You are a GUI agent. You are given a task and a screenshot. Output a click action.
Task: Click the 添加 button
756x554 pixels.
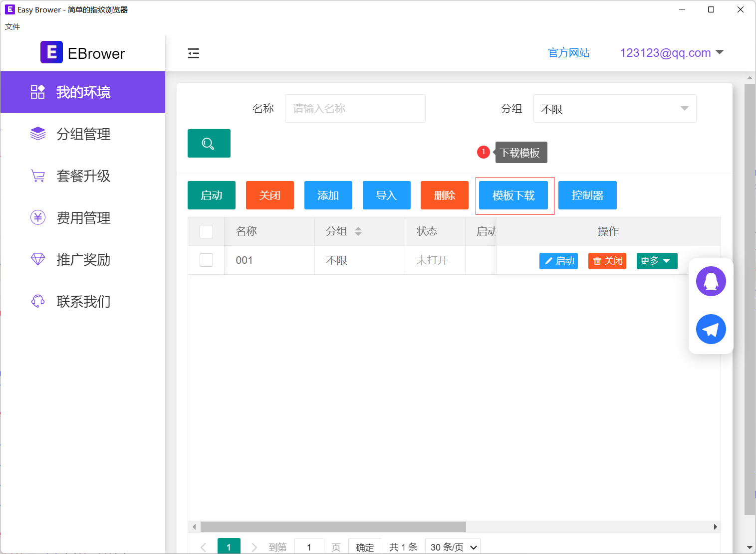328,195
